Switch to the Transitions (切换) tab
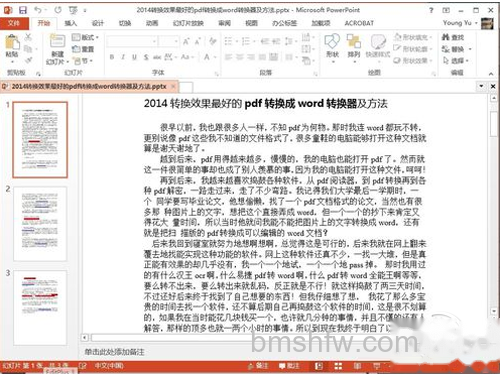Screen dimensions: 500x374 pyautogui.click(x=125, y=23)
